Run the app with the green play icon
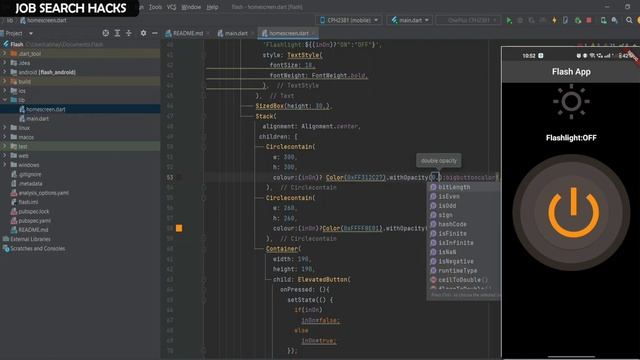 click(x=509, y=20)
